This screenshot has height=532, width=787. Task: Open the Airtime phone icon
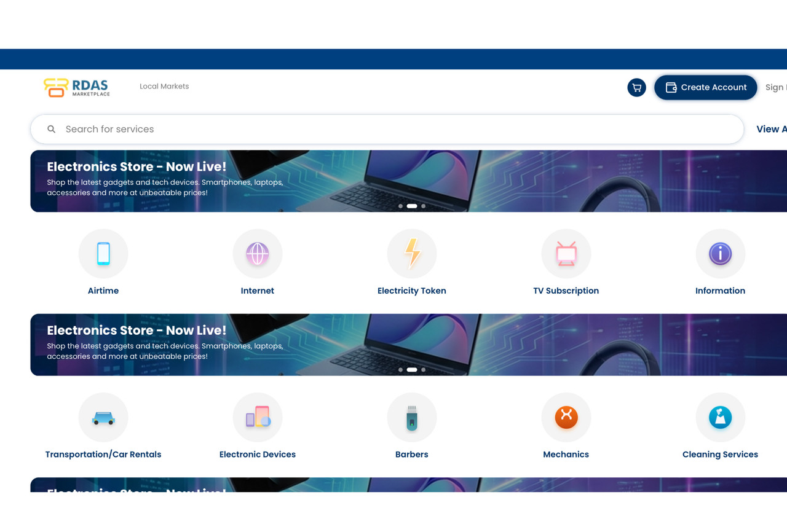pyautogui.click(x=103, y=253)
